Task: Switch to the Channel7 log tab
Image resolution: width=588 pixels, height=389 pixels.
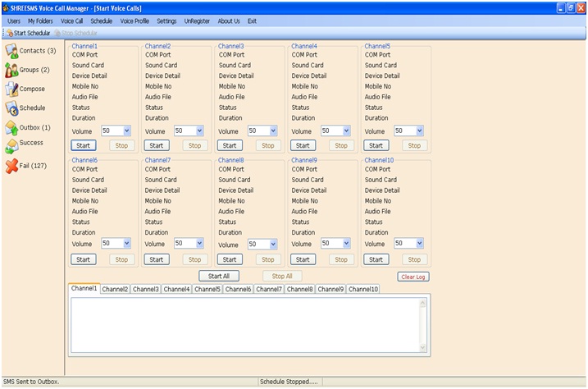Action: (268, 289)
